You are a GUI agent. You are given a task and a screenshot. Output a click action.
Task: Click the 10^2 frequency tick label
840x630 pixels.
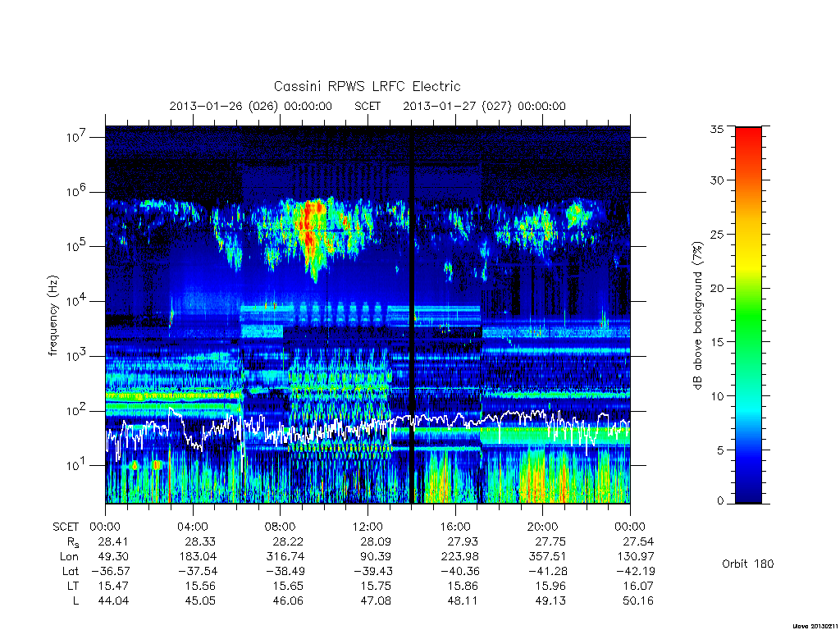pyautogui.click(x=76, y=411)
